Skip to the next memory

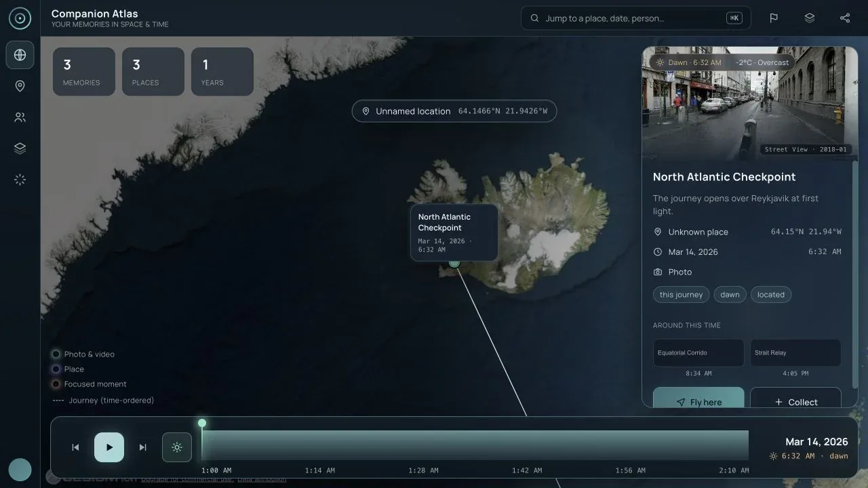click(x=143, y=447)
